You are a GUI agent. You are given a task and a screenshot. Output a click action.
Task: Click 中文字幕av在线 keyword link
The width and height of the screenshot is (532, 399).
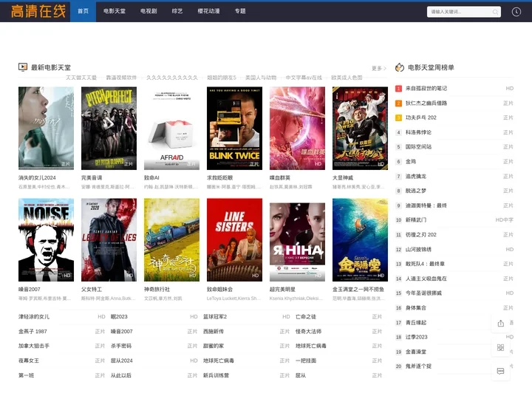coord(304,78)
